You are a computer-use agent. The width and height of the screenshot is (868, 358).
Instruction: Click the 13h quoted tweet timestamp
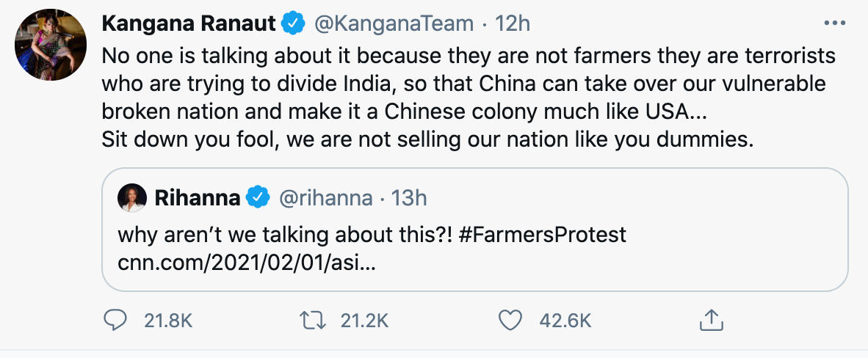(x=411, y=198)
